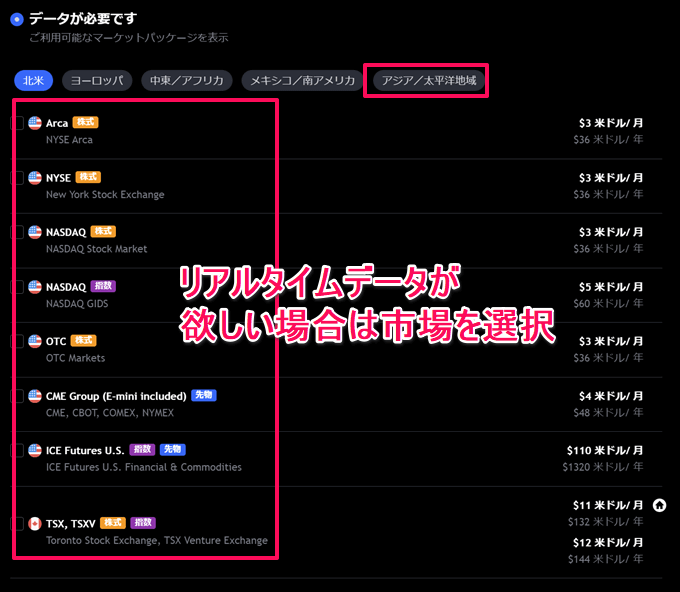Screen dimensions: 680x592
Task: Open the メキシコ/南アメリカ tab
Action: [302, 81]
